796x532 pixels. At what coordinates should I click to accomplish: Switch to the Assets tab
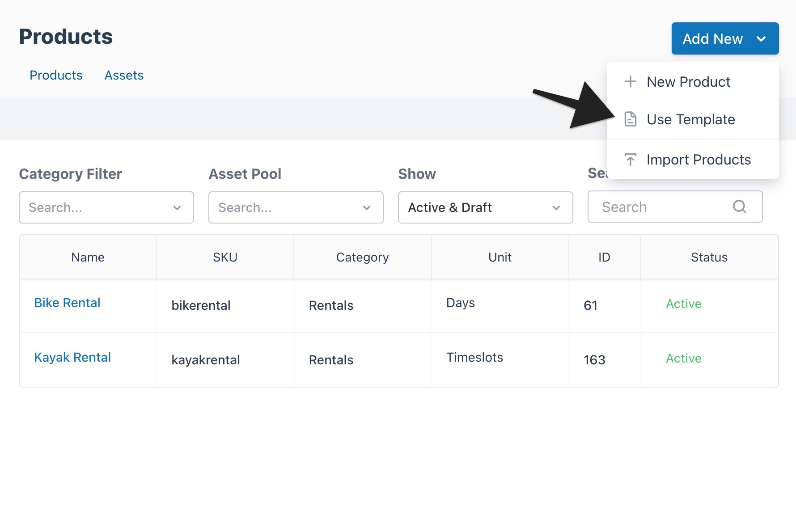[124, 75]
